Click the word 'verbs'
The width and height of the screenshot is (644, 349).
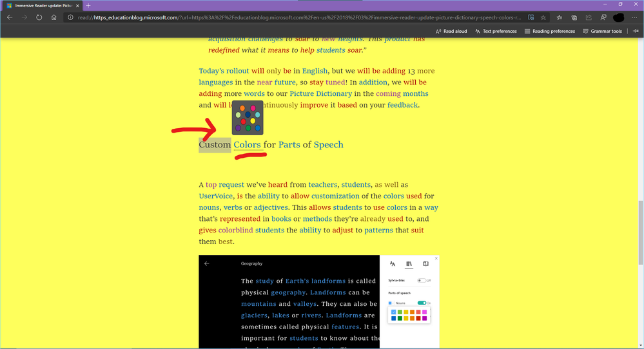233,207
